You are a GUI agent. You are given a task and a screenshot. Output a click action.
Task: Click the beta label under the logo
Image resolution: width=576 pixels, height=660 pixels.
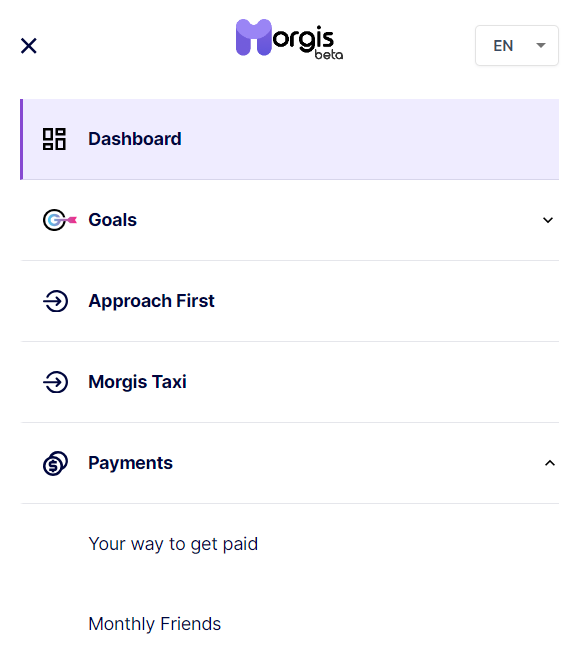point(329,55)
